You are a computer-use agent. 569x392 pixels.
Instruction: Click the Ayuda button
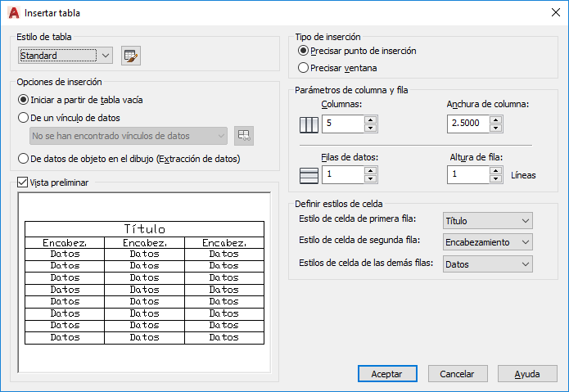pos(527,373)
